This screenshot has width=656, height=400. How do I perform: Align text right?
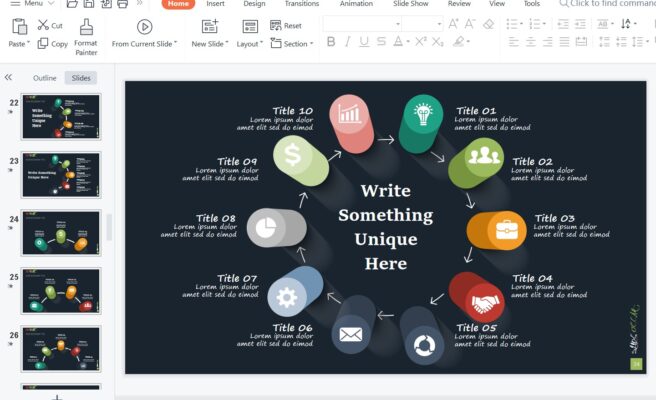(547, 42)
